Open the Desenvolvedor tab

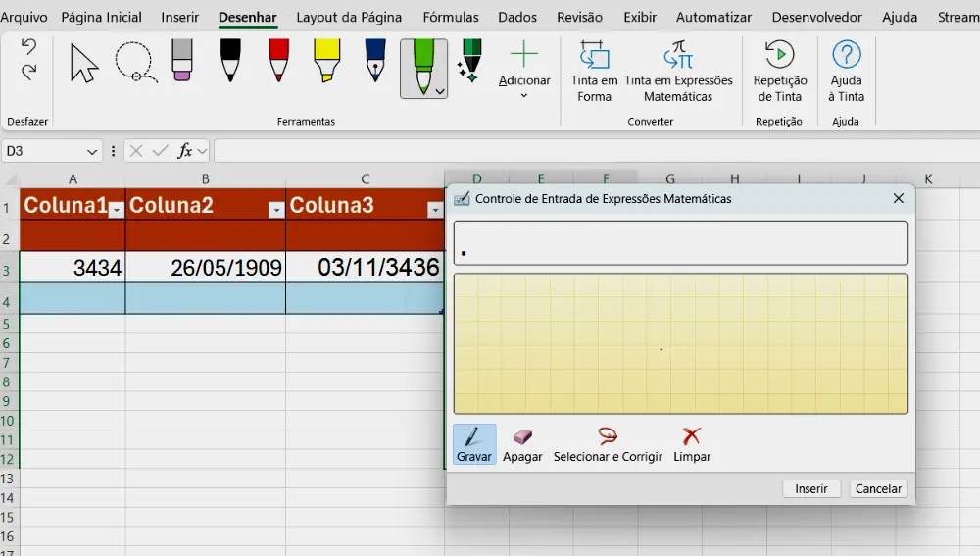(x=817, y=17)
